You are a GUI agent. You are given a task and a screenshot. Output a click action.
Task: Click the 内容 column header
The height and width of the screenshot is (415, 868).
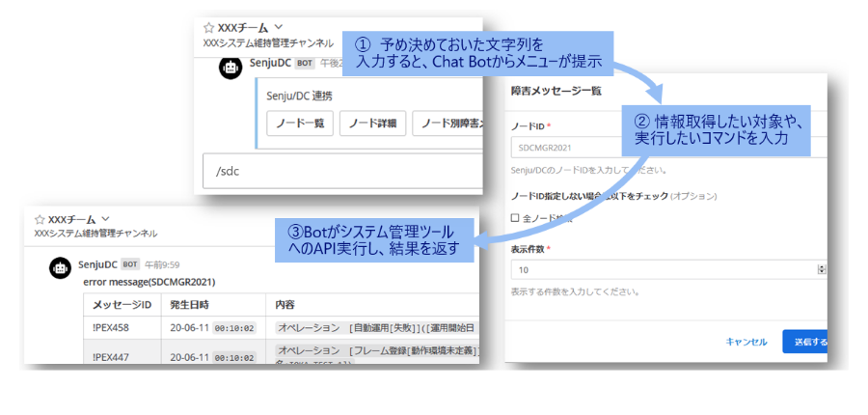[x=372, y=305]
